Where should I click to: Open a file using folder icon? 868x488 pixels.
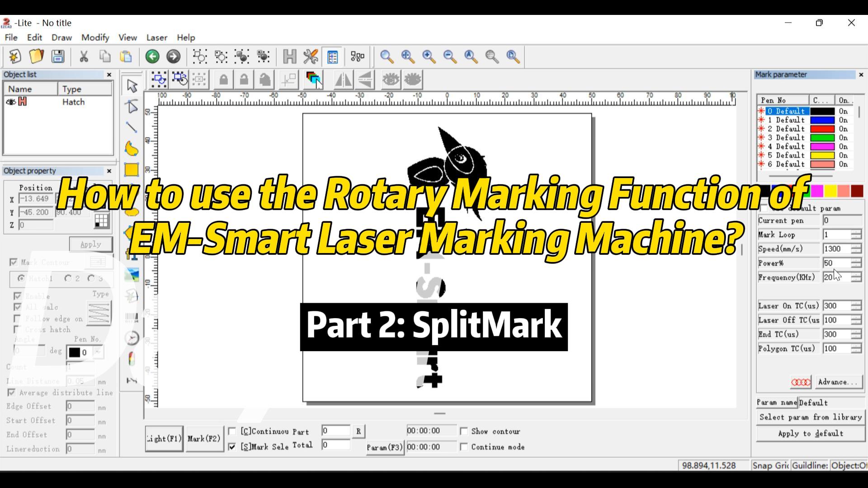tap(36, 56)
